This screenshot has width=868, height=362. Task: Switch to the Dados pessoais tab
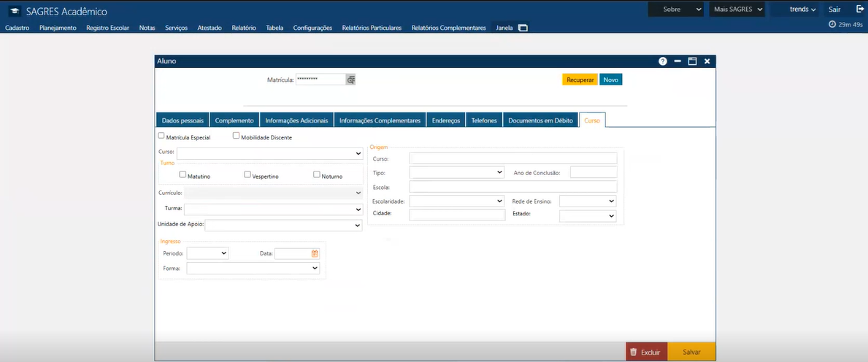pyautogui.click(x=183, y=120)
